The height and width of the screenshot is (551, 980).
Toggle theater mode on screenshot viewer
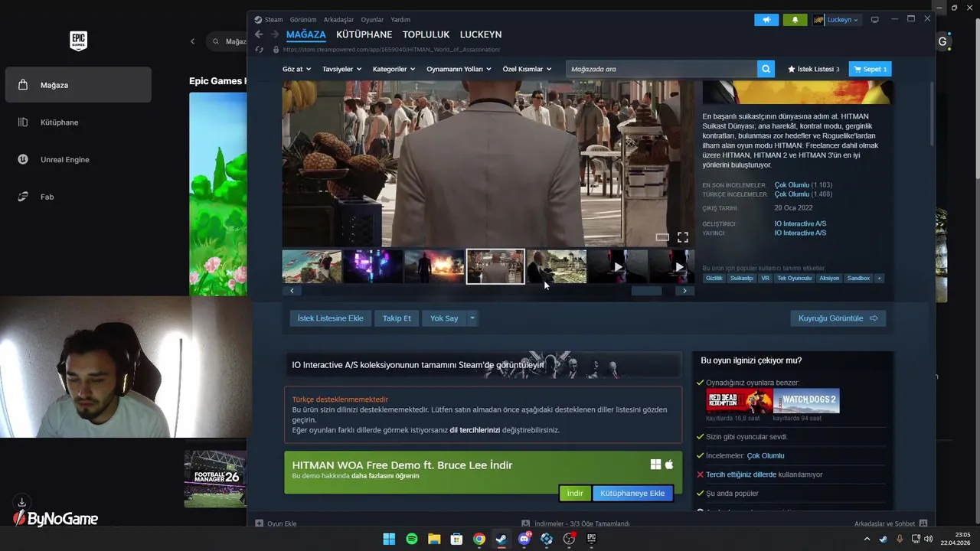pos(662,237)
